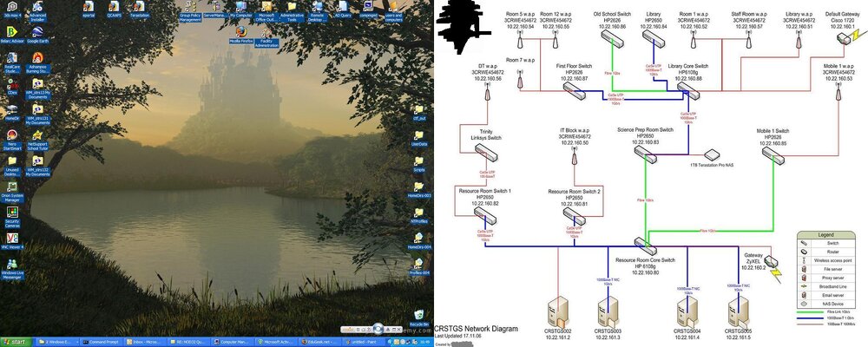Click the Gateway ZyXEL router icon
Screen dimensions: 868x347
771,260
